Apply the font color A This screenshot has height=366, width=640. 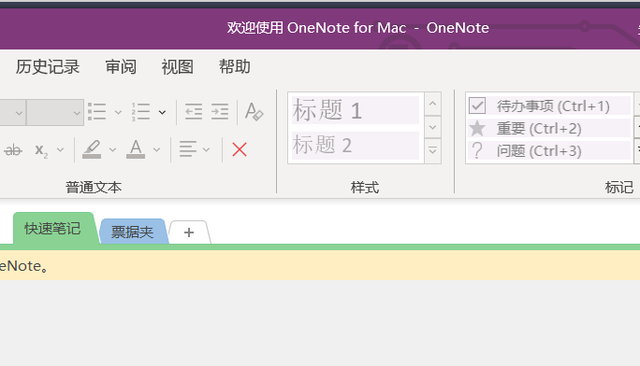coord(136,149)
